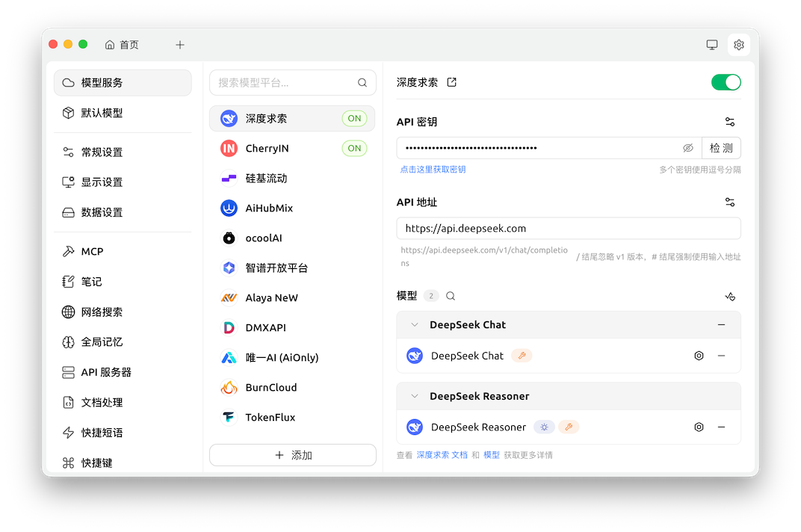Screen dimensions: 801x532
Task: Open DeepSeek Chat model settings gear
Action: point(699,356)
